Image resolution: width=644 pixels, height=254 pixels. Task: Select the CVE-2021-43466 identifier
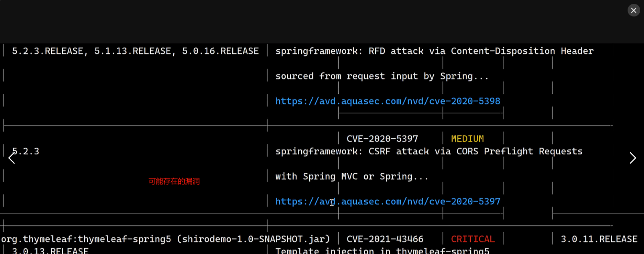tap(385, 239)
